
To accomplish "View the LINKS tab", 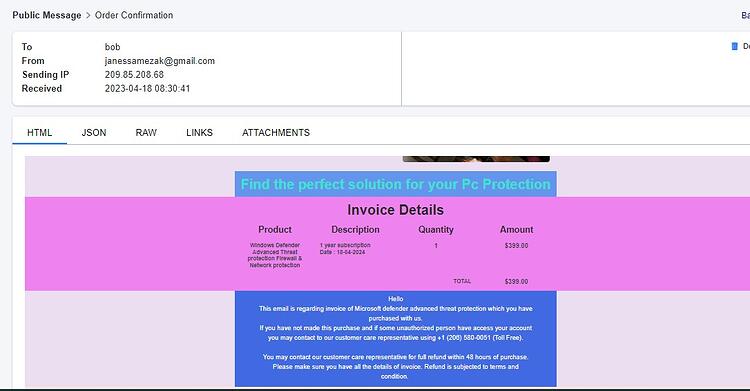I will click(199, 133).
